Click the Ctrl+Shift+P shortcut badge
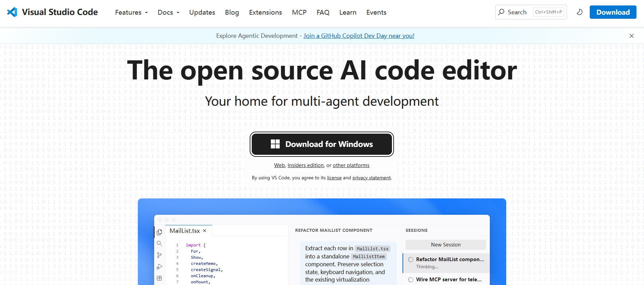The image size is (644, 285). (x=548, y=12)
